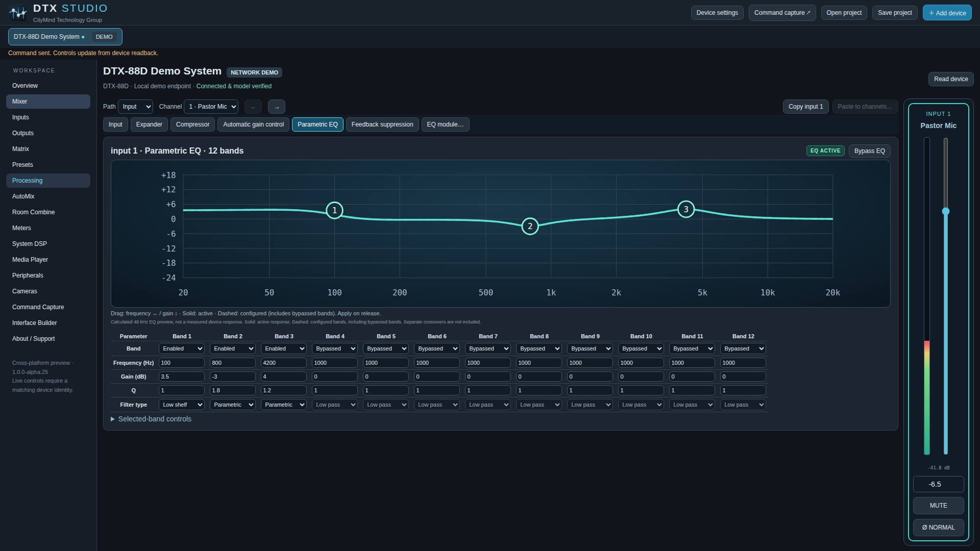Viewport: 980px width, 551px height.
Task: Open Band 1 Low shelf filter type dropdown
Action: click(182, 405)
